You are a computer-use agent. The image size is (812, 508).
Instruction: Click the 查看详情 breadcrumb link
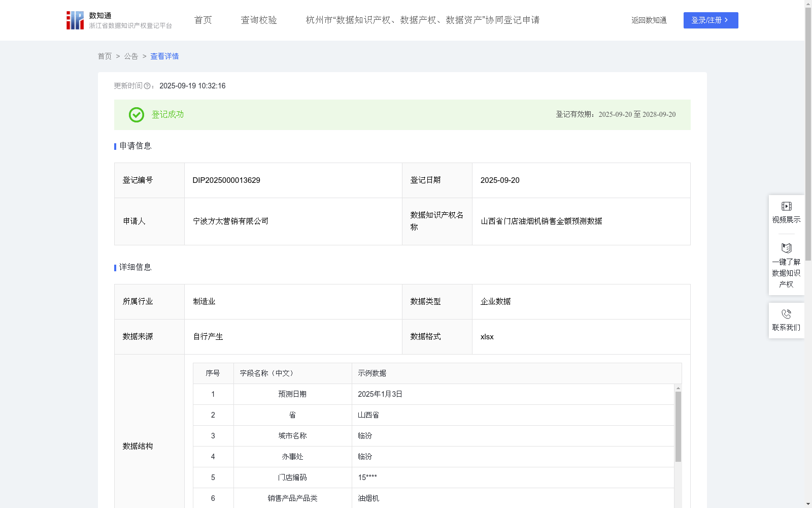click(164, 56)
